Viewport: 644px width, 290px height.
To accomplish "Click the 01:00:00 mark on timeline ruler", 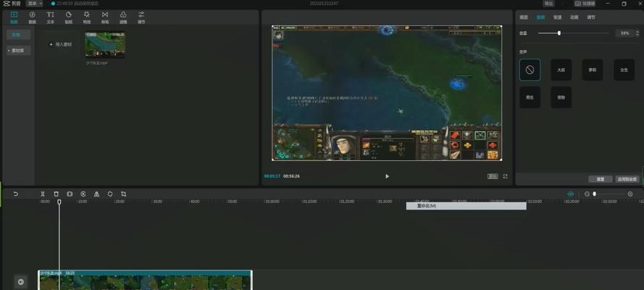I will (x=272, y=202).
